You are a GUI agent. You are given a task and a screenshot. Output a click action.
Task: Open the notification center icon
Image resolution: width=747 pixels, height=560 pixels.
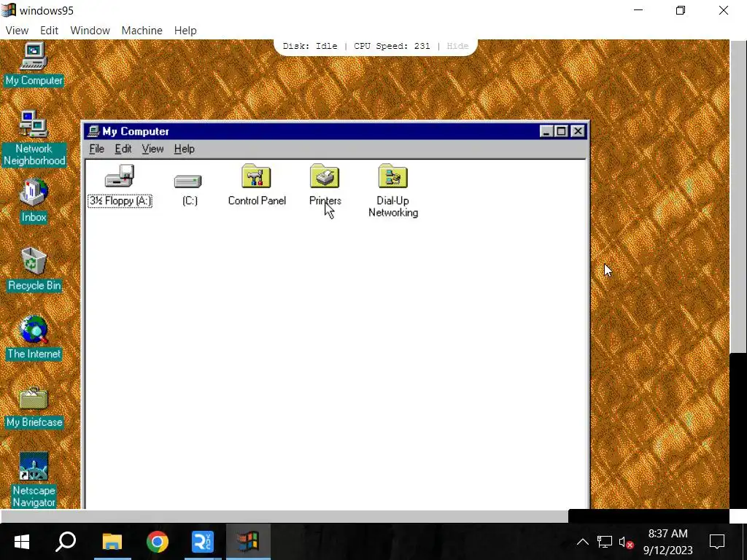pos(717,542)
